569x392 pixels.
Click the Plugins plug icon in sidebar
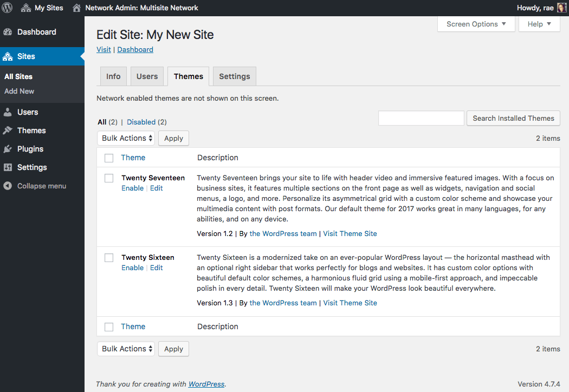(x=8, y=149)
